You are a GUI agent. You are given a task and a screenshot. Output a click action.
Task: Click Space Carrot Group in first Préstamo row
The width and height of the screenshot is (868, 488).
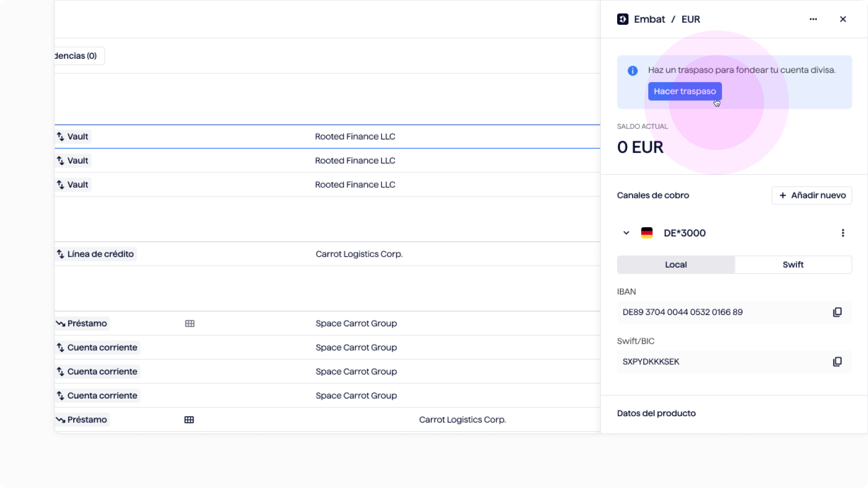pyautogui.click(x=356, y=324)
